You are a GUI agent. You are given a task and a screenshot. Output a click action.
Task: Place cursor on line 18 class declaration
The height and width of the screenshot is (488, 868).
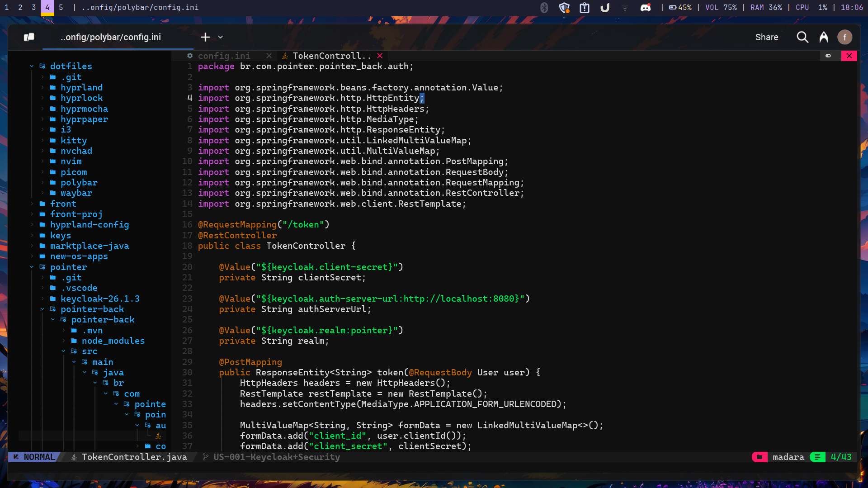pos(277,246)
